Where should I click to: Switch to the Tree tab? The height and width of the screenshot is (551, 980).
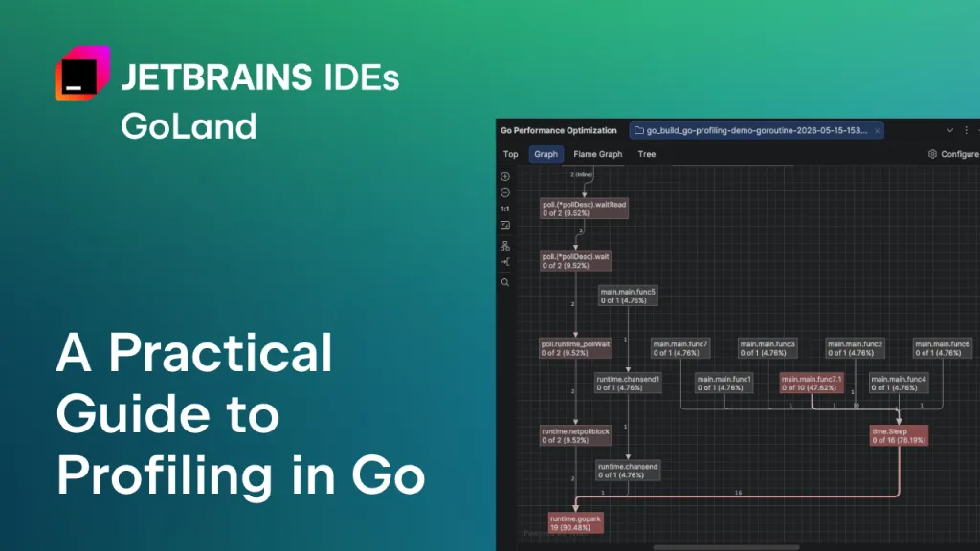(647, 154)
